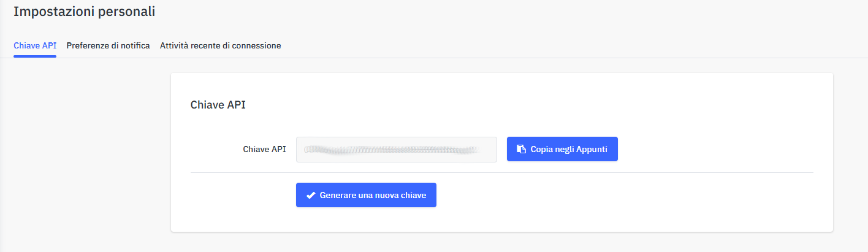Click the blue underline beneath active tab
Viewport: 868px width, 252px height.
35,56
